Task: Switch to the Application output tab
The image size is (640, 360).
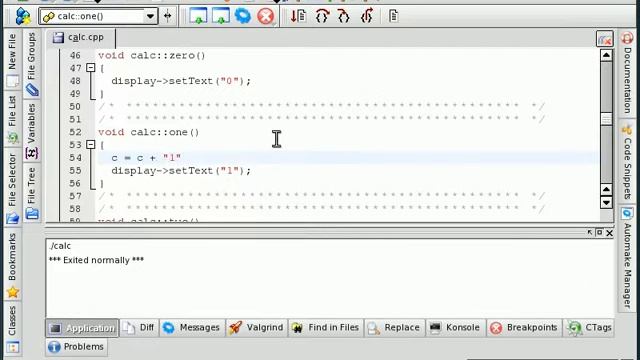Action: point(82,328)
